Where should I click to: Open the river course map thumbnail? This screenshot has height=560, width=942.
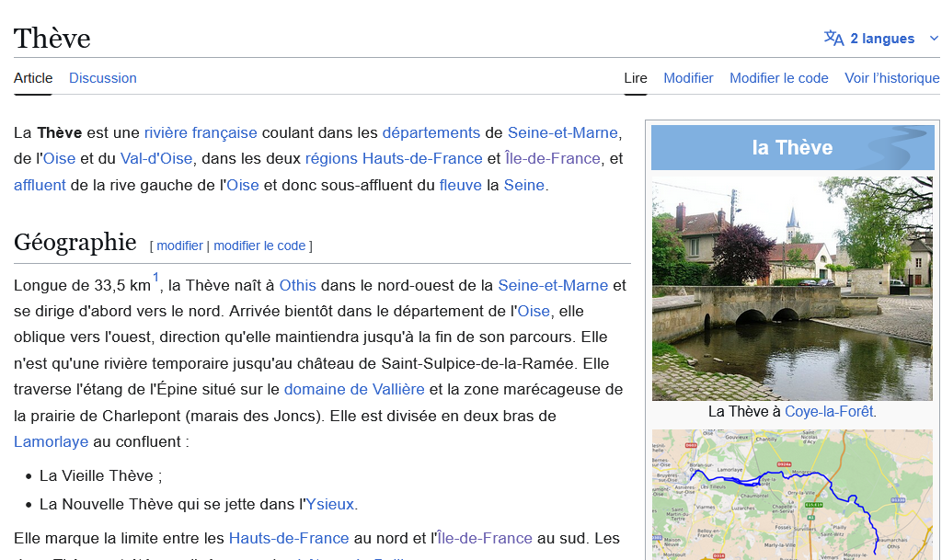(x=792, y=495)
